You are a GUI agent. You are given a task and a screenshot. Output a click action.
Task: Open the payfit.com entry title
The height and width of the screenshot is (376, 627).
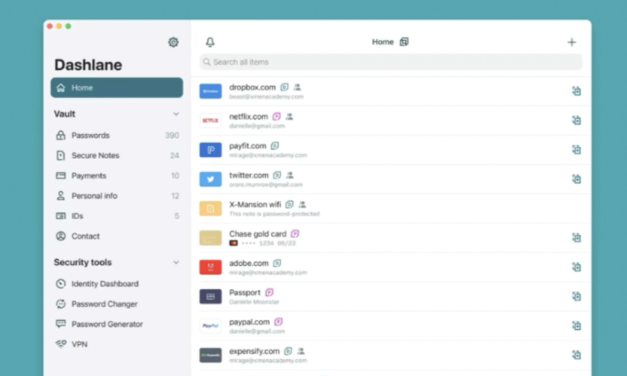pyautogui.click(x=248, y=146)
